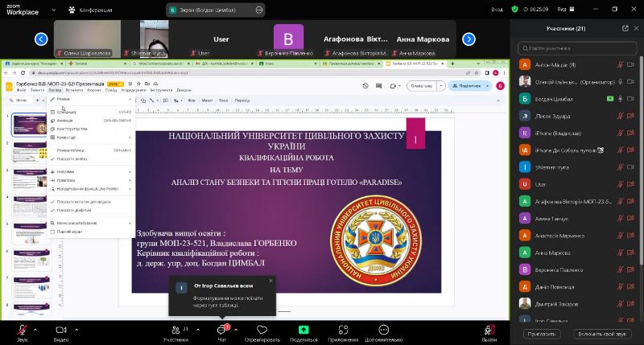This screenshot has width=644, height=345.
Task: Click muted mic icon for Анна Маркова
Action: 620,253
